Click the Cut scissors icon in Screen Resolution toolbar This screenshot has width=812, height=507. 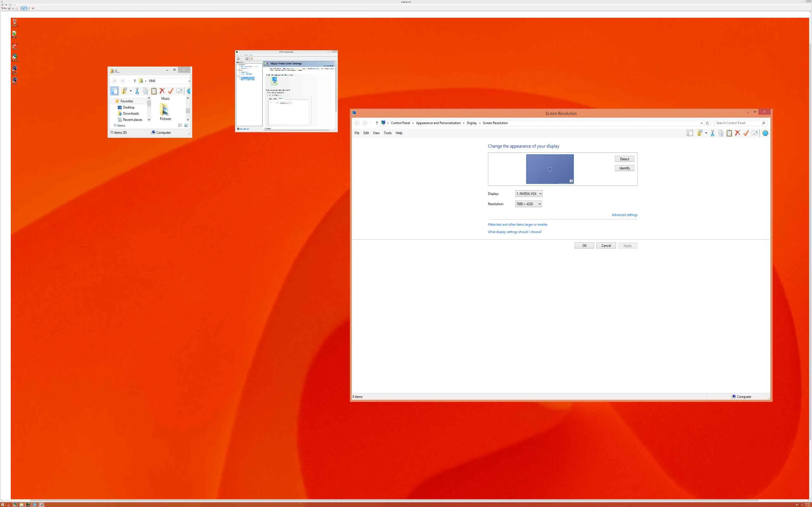click(712, 133)
